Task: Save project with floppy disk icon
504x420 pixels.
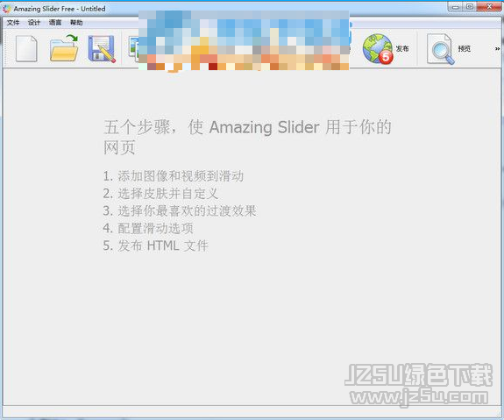Action: coord(102,48)
